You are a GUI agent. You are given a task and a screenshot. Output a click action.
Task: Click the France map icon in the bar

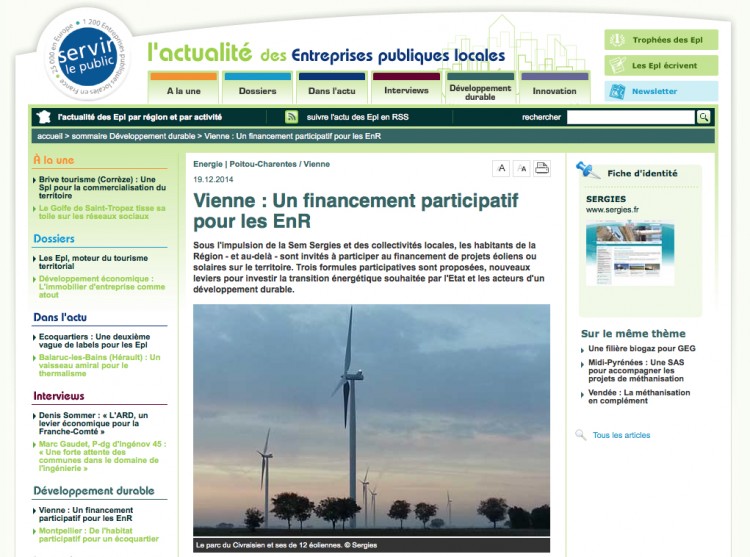(44, 117)
